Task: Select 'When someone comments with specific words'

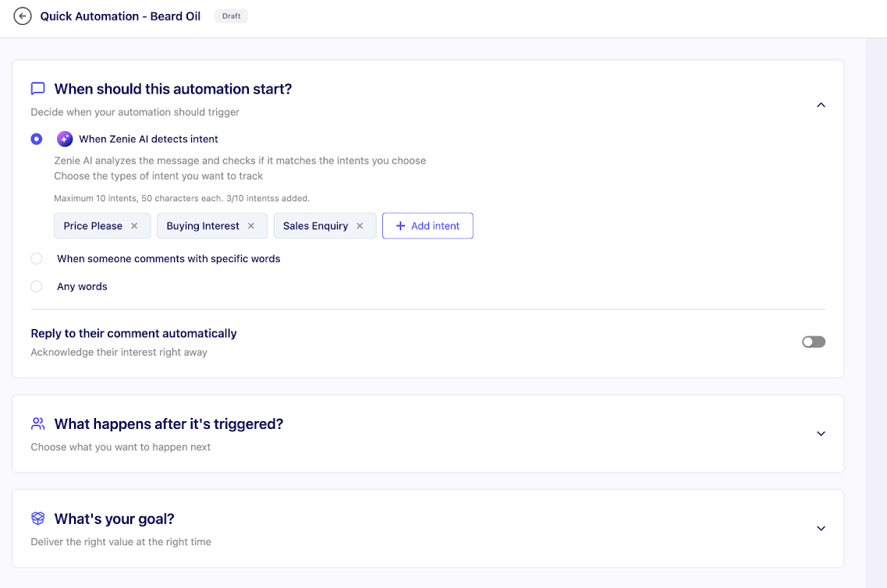Action: coord(37,259)
